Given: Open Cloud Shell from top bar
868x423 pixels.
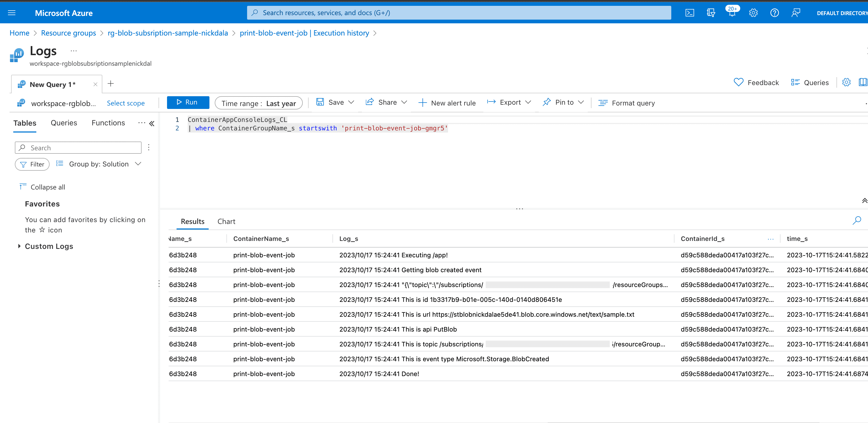Looking at the screenshot, I should [x=689, y=13].
